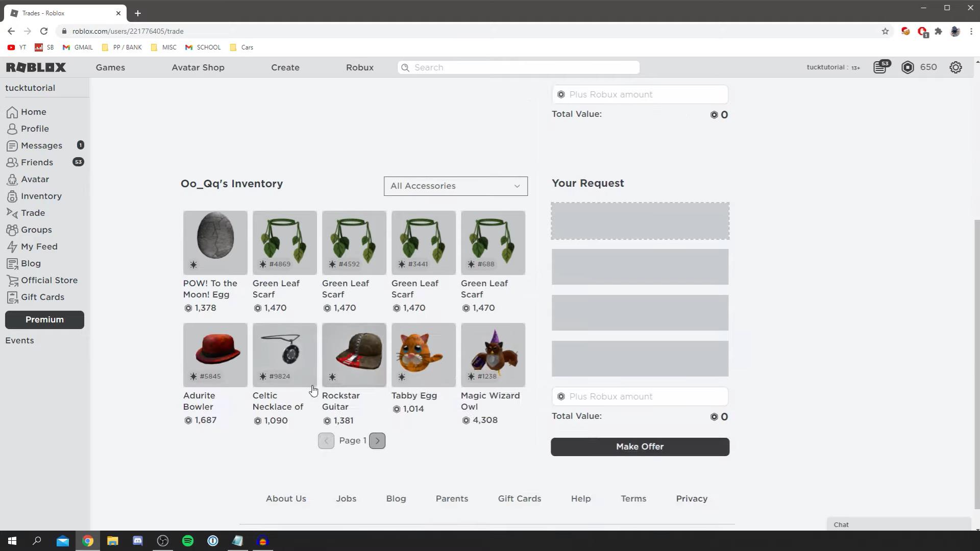This screenshot has height=551, width=980.
Task: Open Chrome extensions puzzle icon
Action: [x=938, y=31]
